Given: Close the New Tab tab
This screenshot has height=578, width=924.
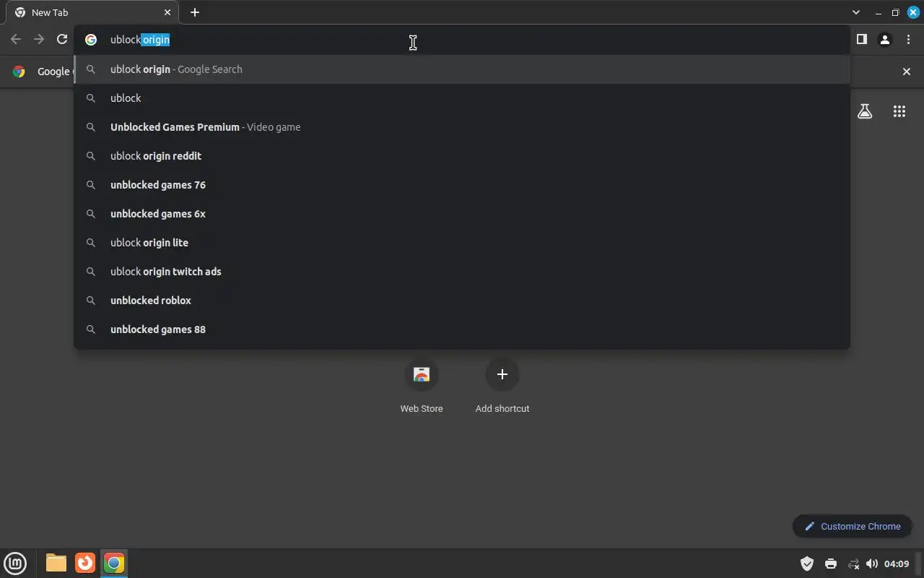Looking at the screenshot, I should (x=167, y=12).
